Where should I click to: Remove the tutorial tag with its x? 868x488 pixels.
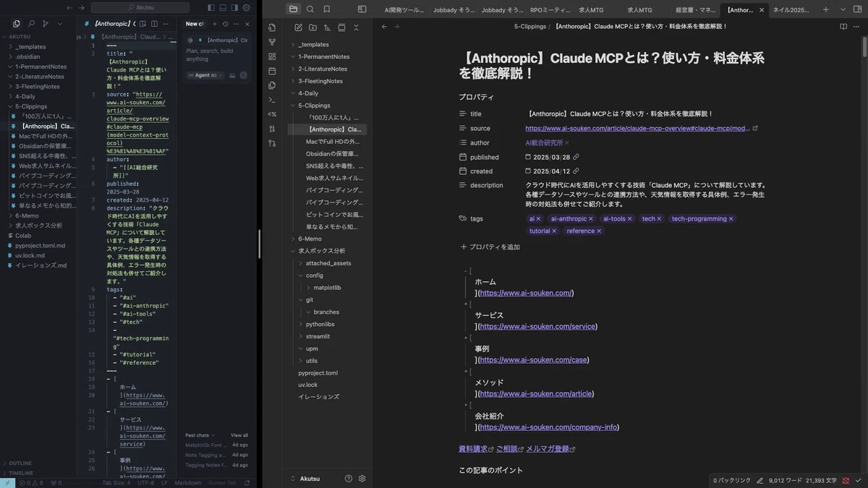tap(555, 231)
